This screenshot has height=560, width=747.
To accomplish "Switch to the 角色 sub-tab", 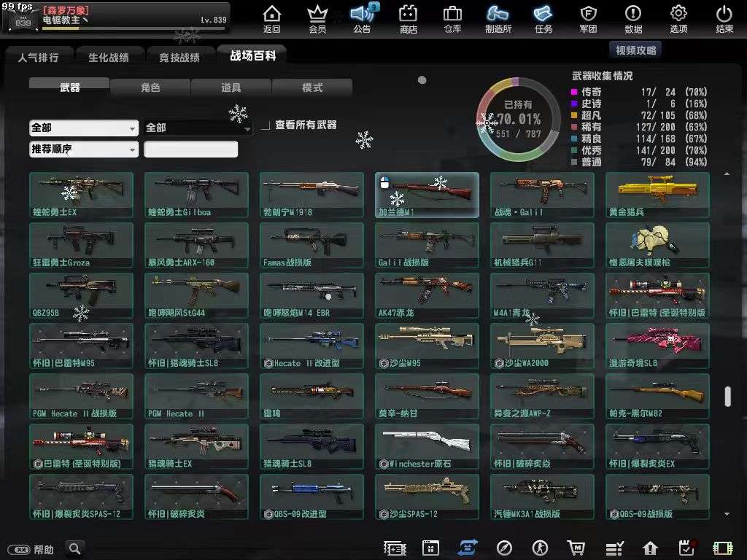I will coord(150,87).
